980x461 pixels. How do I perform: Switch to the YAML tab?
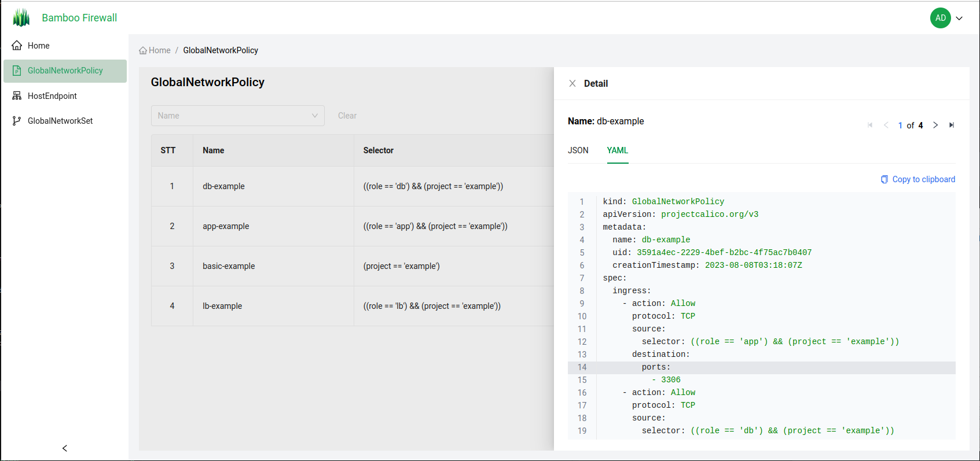618,150
